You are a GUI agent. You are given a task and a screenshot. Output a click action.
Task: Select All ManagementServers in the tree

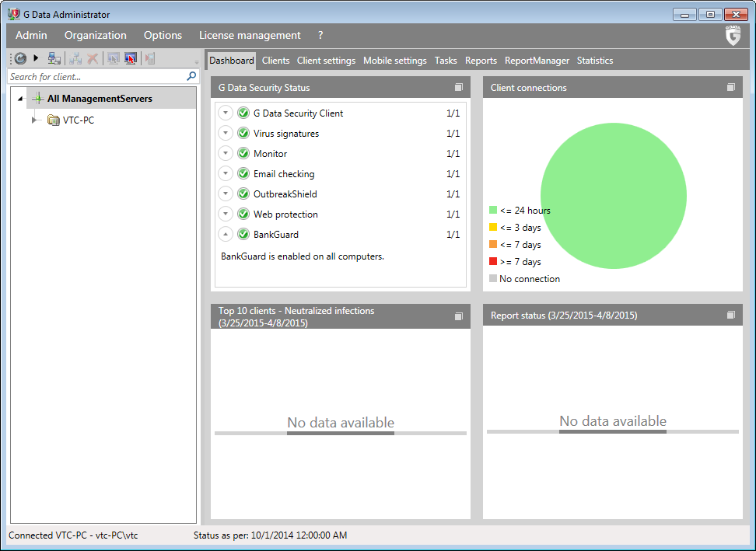tap(100, 99)
